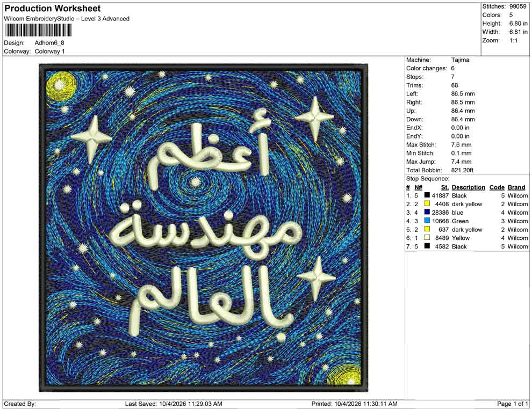This screenshot has width=532, height=409.
Task: Select the "Brand" column header
Action: [516, 187]
